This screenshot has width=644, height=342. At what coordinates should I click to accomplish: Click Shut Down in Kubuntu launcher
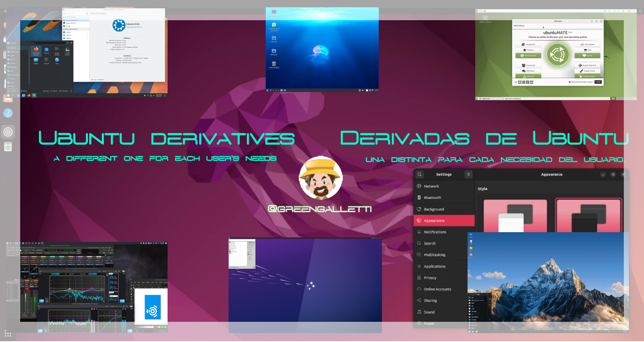coord(64,91)
